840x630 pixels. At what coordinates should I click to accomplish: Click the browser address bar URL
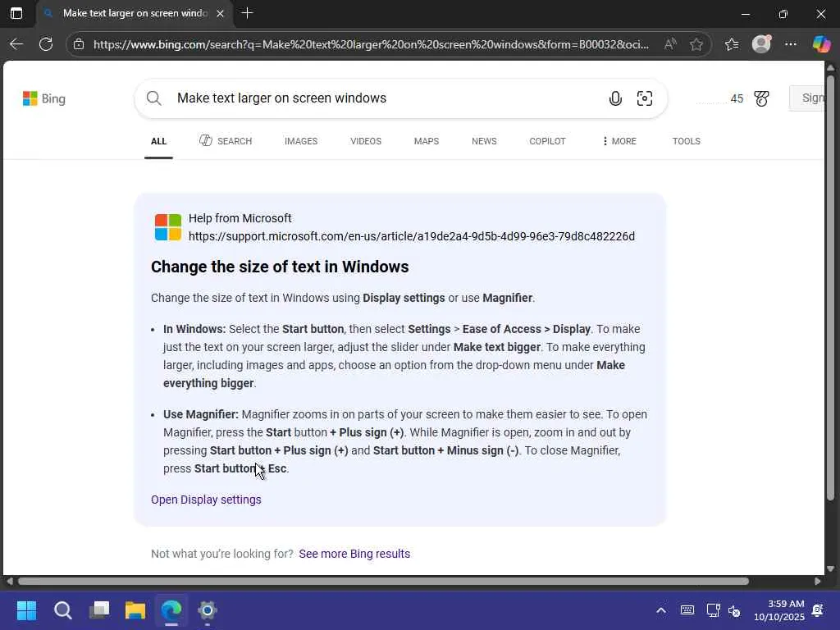click(371, 44)
